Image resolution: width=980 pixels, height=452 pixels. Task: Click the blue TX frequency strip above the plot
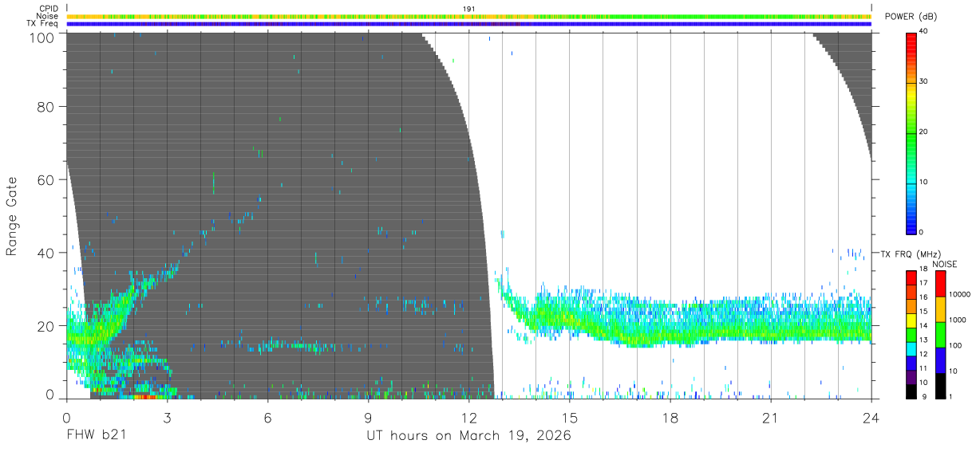(x=469, y=24)
